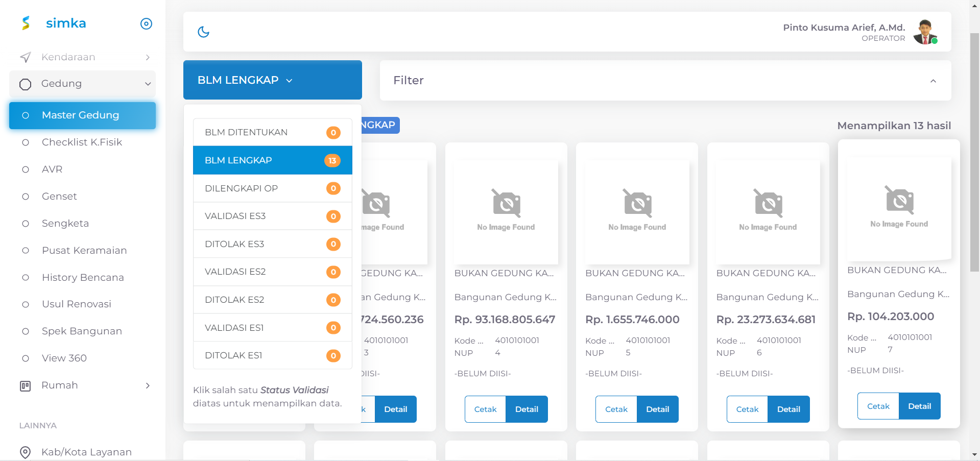
Task: Select VALIDASI ES2 status
Action: (273, 272)
